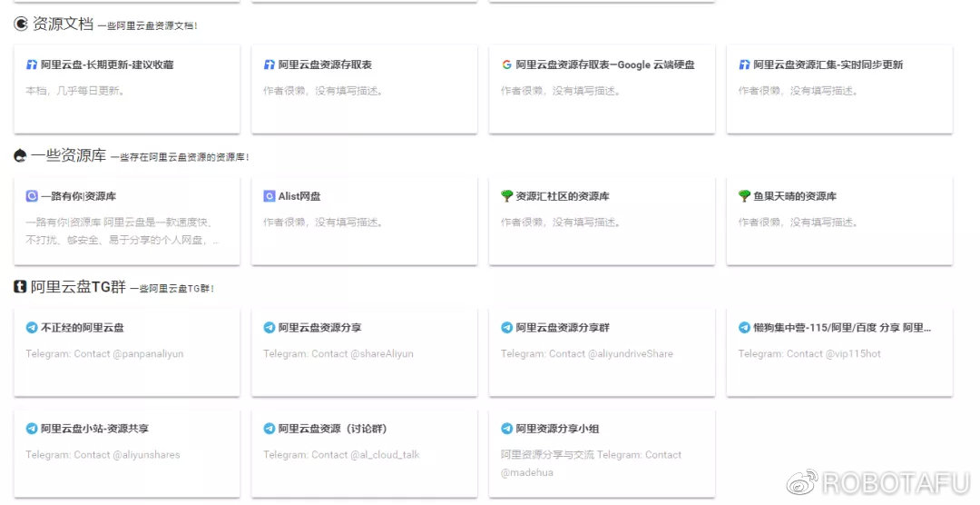Click 'Telegram: Contact @panpanaliyun' text
980x505 pixels.
click(x=104, y=353)
